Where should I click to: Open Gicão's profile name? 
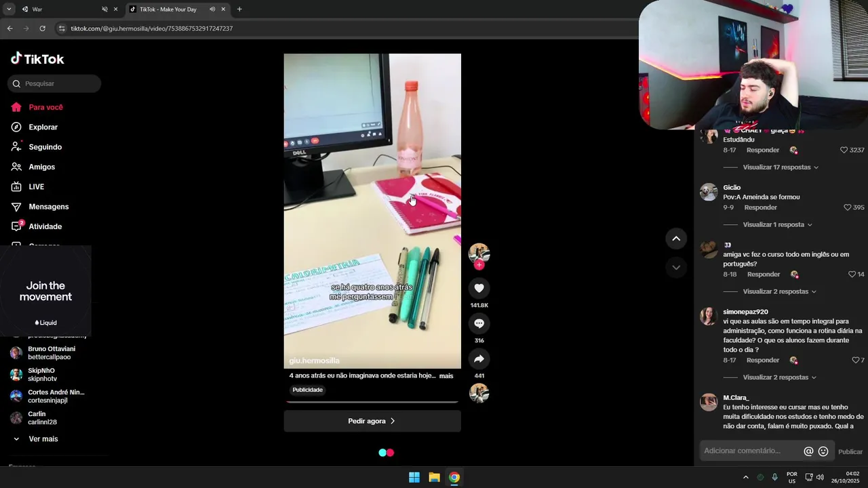(732, 187)
